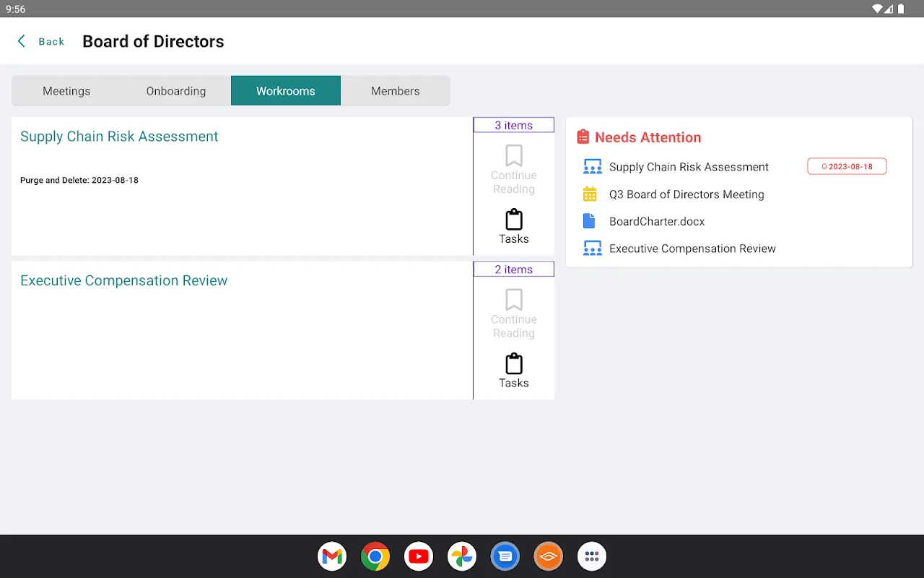This screenshot has width=924, height=578.
Task: Open the Onboarding tab
Action: [176, 91]
